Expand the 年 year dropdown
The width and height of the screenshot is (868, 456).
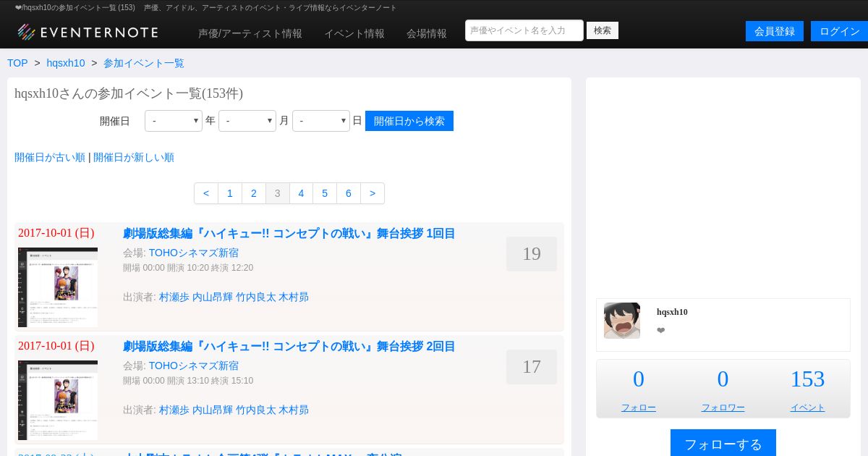tap(174, 121)
